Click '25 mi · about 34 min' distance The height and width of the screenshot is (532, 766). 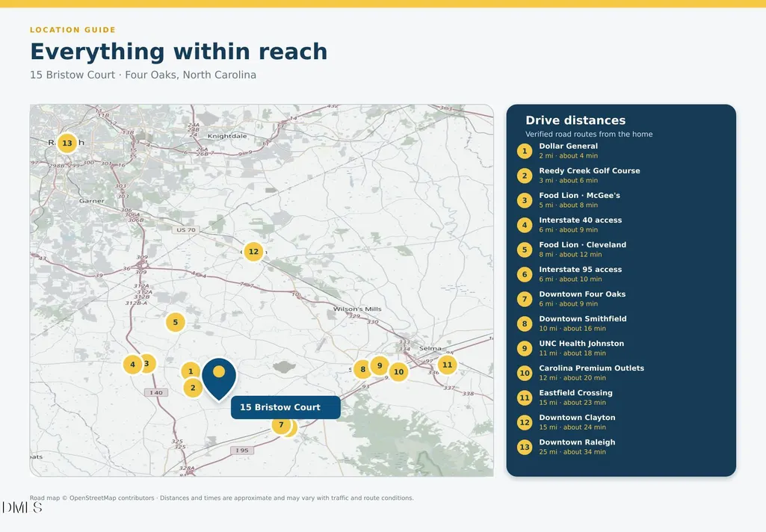(x=572, y=452)
